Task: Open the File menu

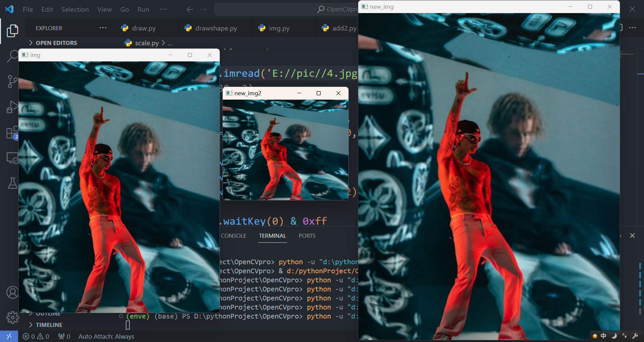Action: click(x=28, y=9)
